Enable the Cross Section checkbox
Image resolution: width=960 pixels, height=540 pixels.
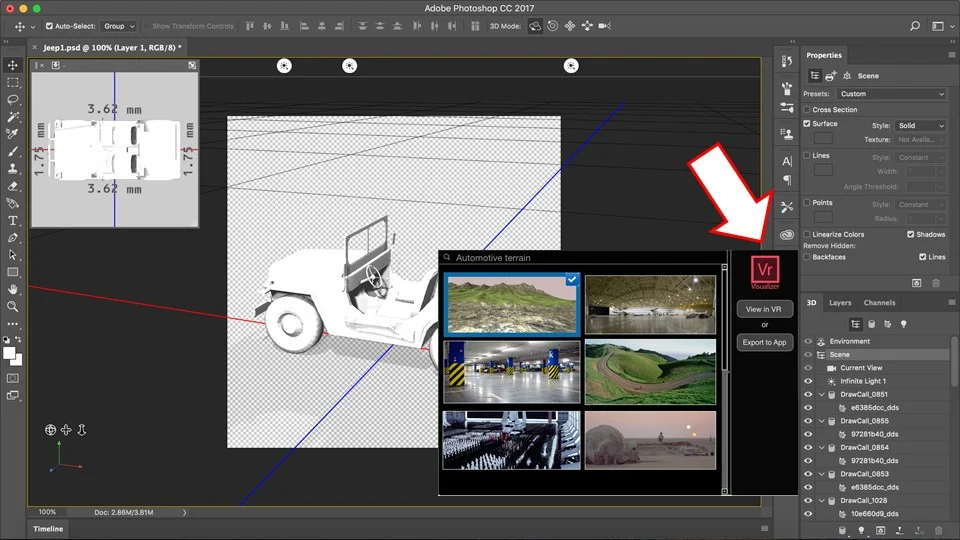tap(807, 110)
